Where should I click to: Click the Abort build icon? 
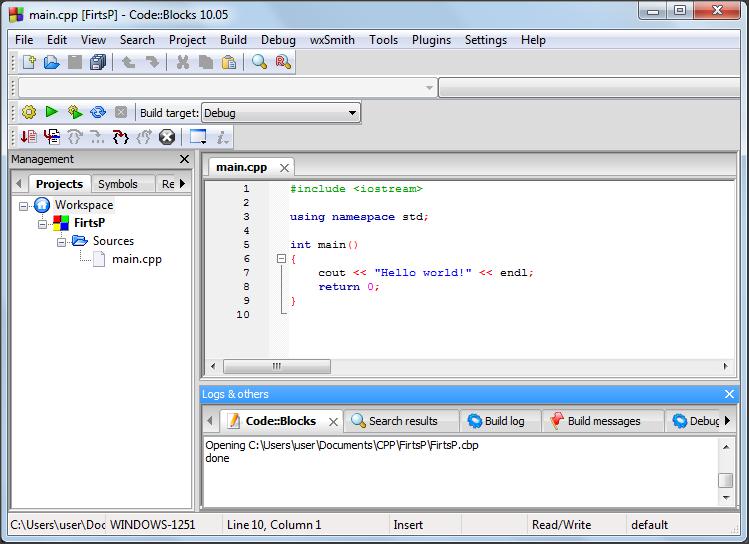coord(121,112)
